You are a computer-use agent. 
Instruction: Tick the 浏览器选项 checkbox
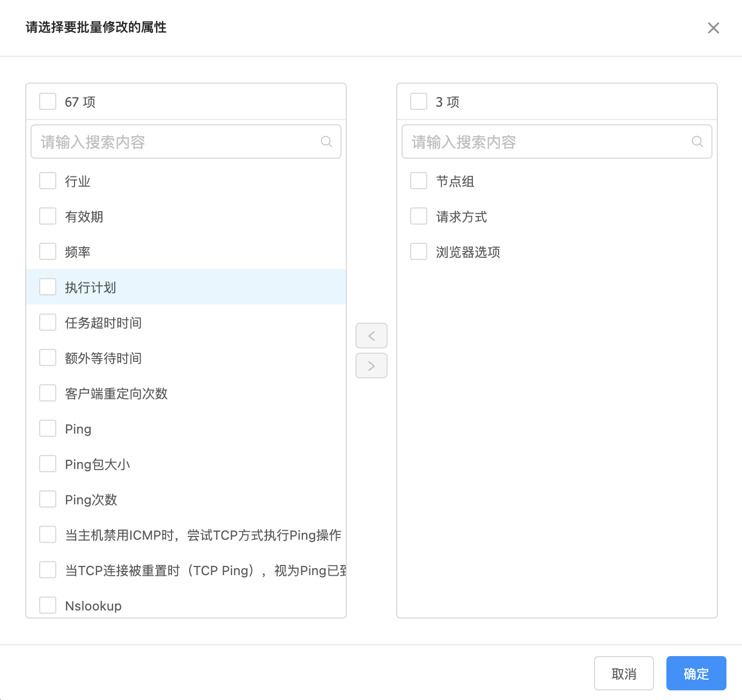(x=419, y=252)
